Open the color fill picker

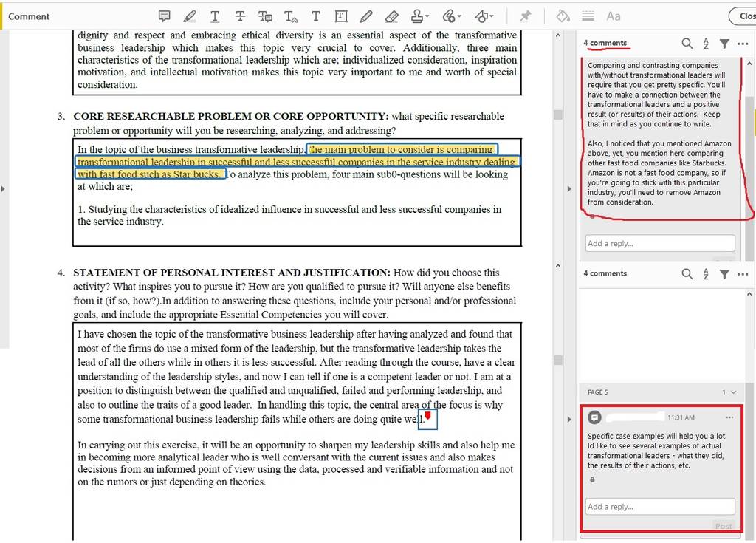coord(563,16)
